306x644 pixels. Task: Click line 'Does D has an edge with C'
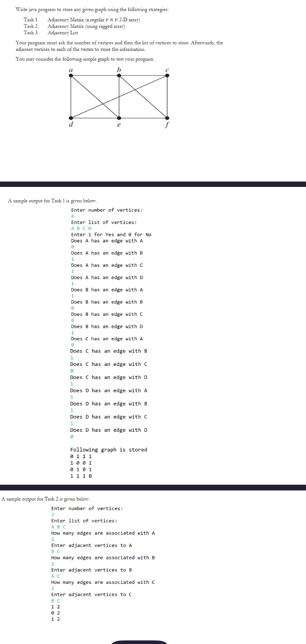(109, 417)
